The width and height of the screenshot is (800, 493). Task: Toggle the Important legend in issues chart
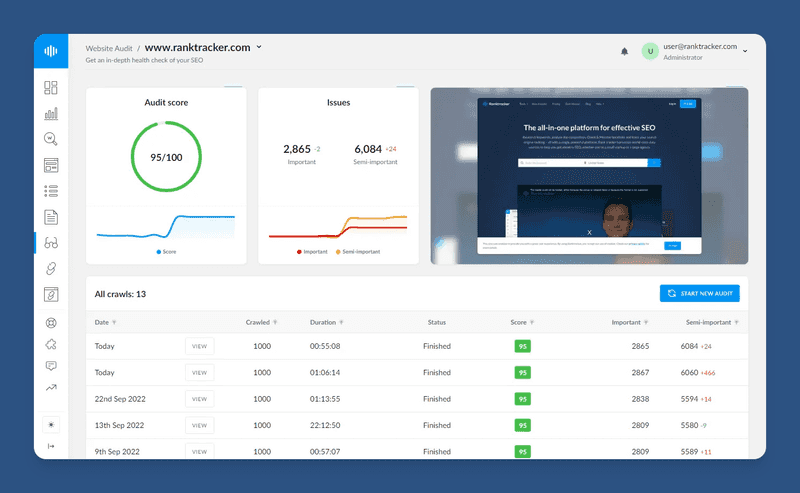(312, 252)
